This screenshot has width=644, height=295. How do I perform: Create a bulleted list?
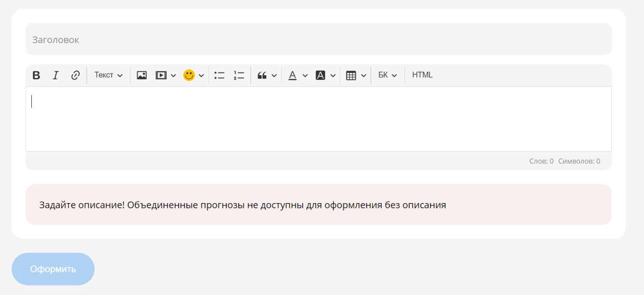(219, 76)
